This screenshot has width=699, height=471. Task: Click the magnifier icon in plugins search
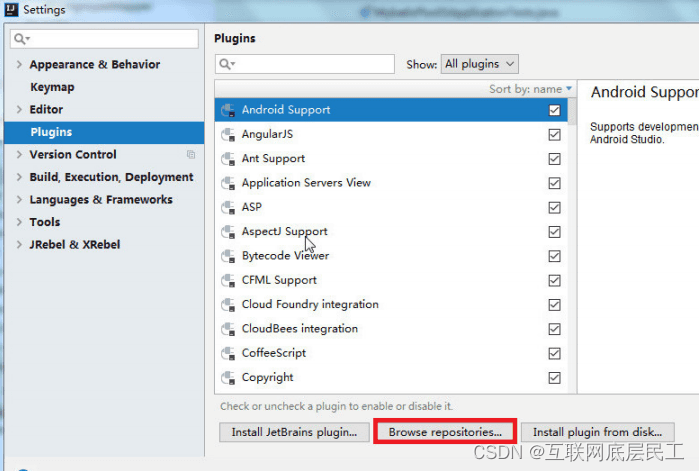click(226, 64)
